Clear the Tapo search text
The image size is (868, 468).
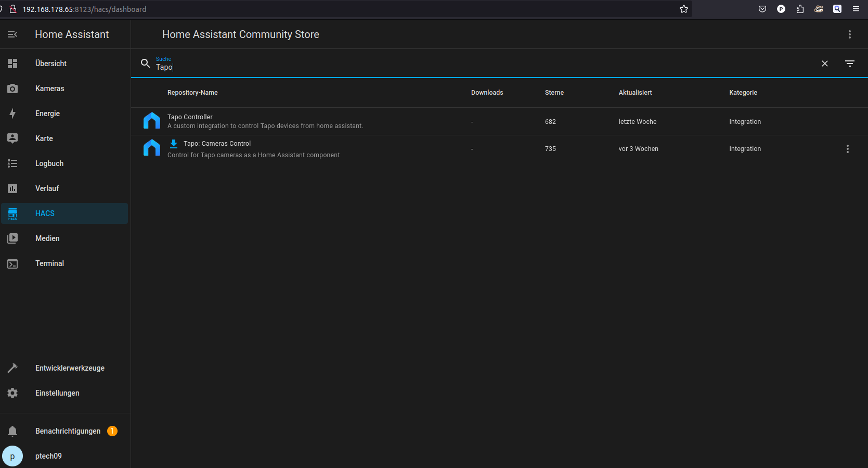(824, 64)
